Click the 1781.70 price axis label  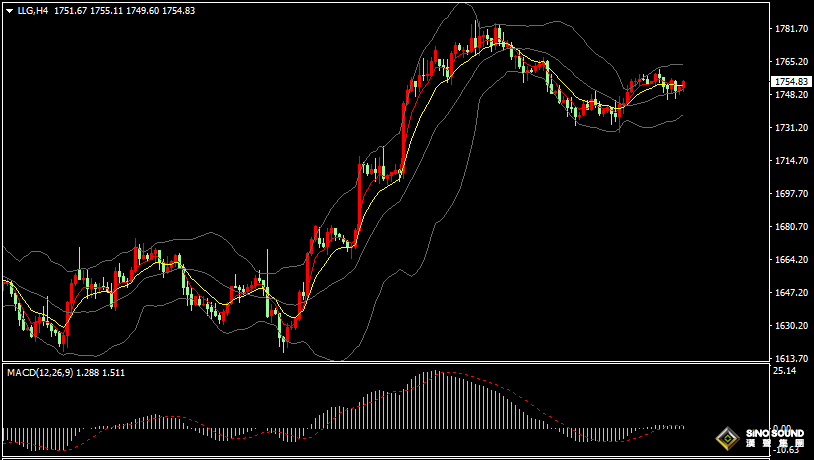790,29
